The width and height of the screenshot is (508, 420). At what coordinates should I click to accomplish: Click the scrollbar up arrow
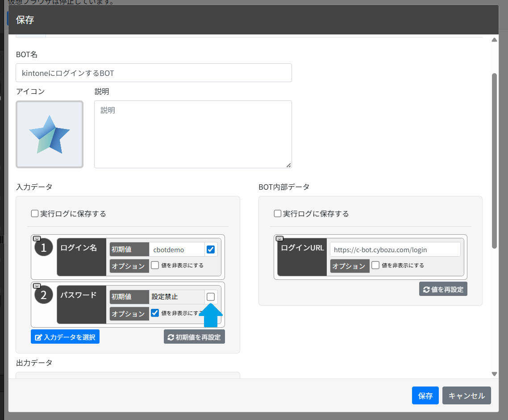tap(495, 40)
